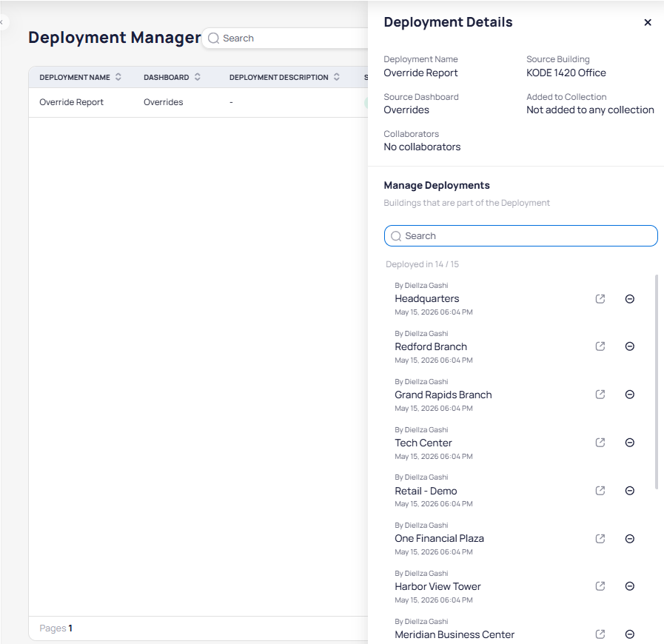
Task: Click the 'Not added to any collection' text
Action: coord(590,110)
